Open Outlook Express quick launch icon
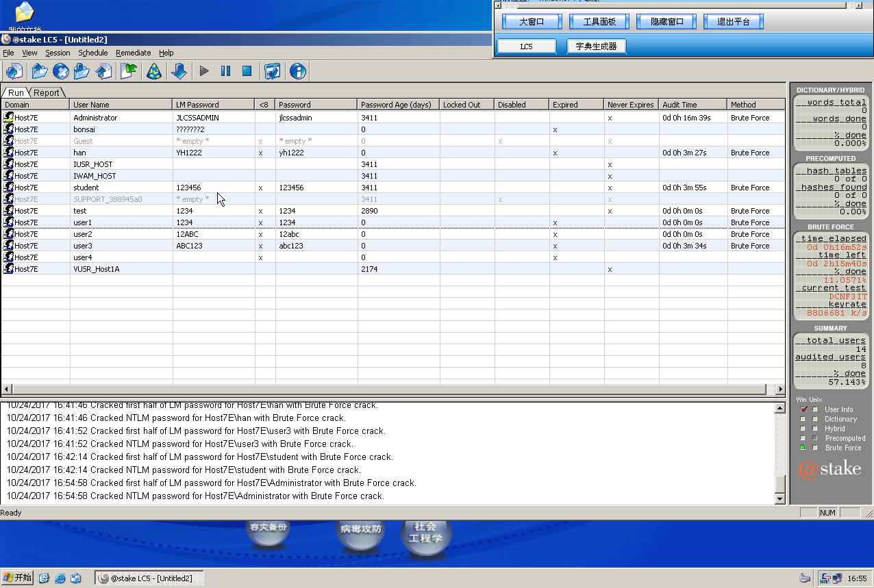The image size is (874, 588). tap(76, 578)
